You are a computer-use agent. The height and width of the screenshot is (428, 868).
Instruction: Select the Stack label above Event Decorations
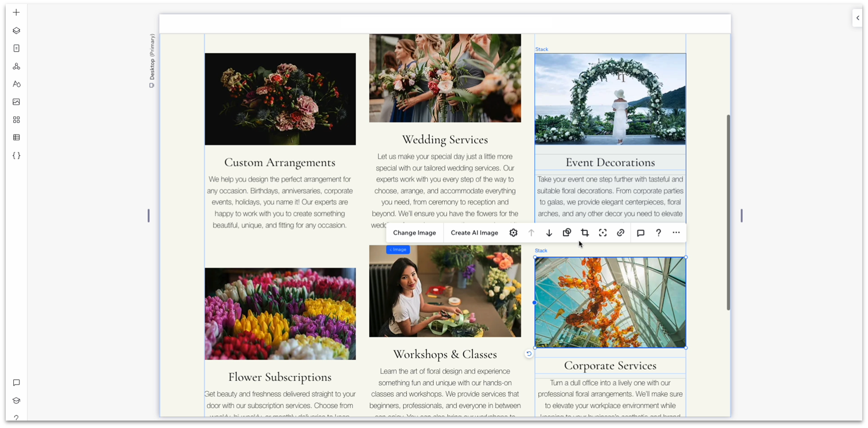(541, 49)
